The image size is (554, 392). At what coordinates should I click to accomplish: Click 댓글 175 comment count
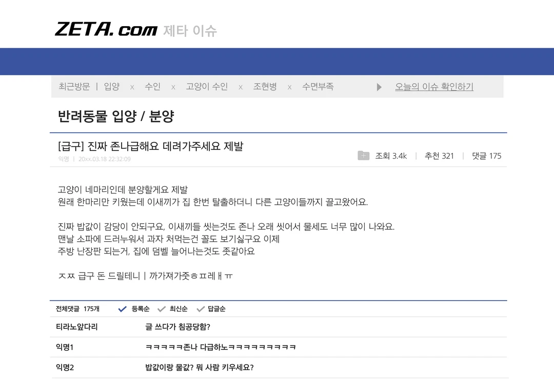coord(486,156)
